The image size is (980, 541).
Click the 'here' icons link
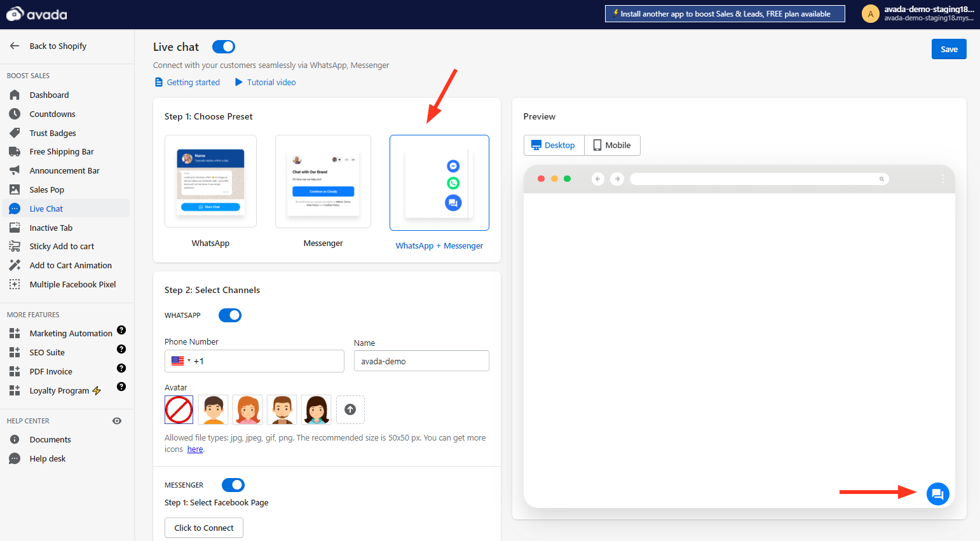[x=195, y=449]
